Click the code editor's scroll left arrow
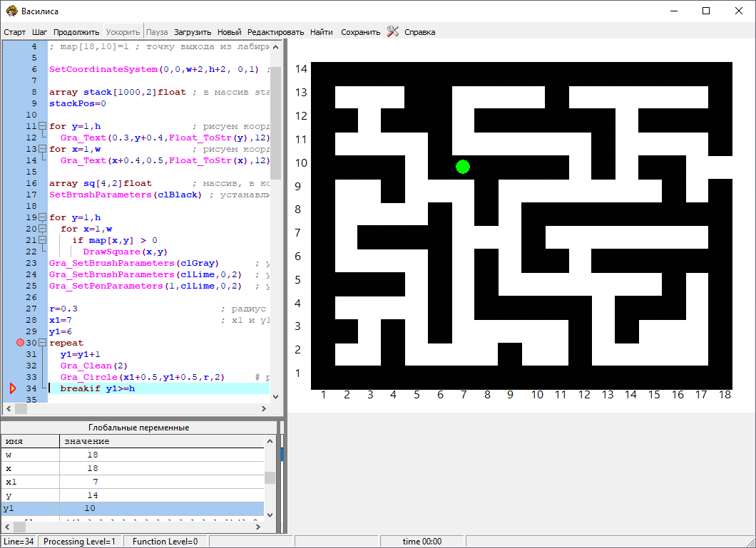The width and height of the screenshot is (756, 548). [9, 409]
